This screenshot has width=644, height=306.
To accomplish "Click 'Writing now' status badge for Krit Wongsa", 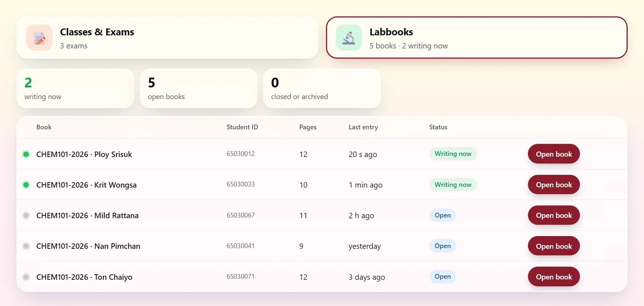I will pos(453,185).
